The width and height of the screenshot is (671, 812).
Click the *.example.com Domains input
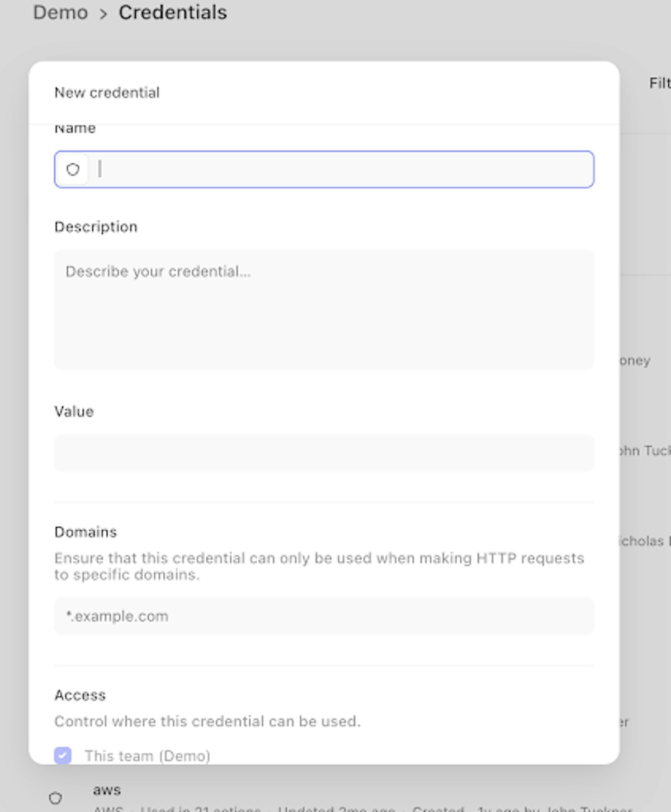pos(324,616)
